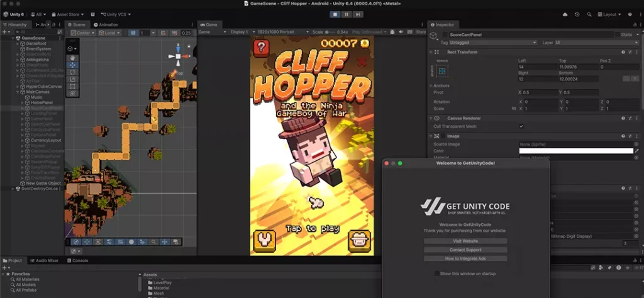The image size is (644, 298).
Task: Open the Layer UI dropdown
Action: click(597, 42)
